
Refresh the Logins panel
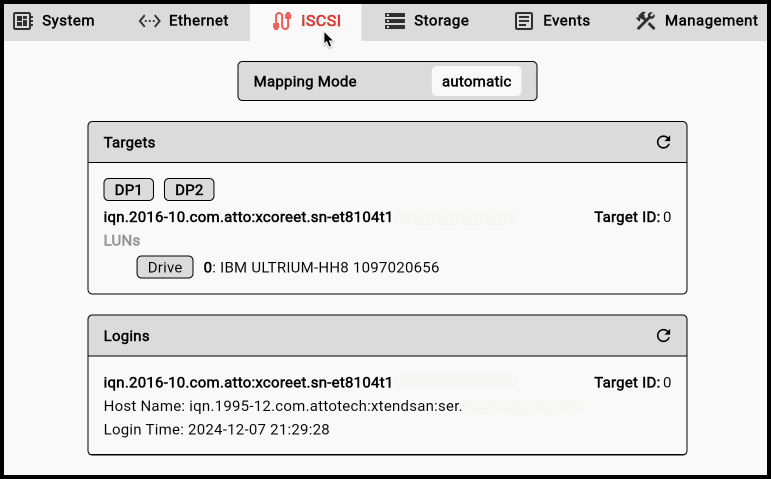pos(663,336)
